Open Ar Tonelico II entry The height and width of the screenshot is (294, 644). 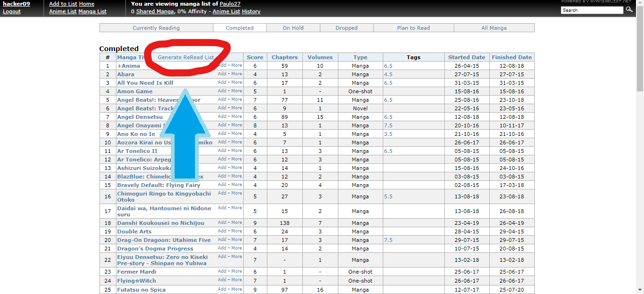[137, 151]
